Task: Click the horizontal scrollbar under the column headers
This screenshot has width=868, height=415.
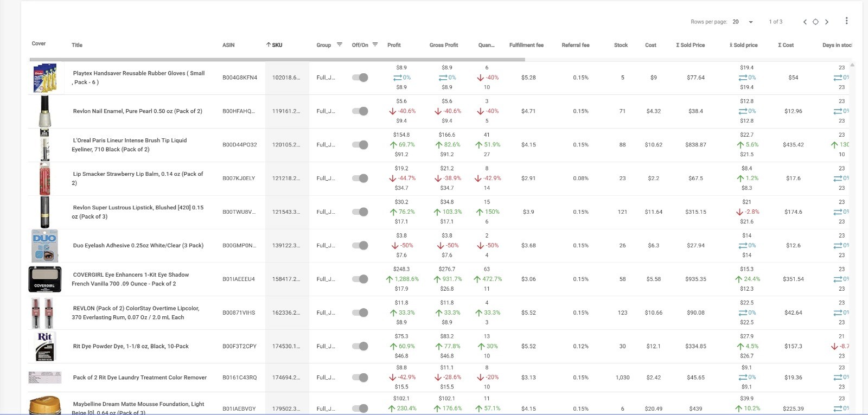Action: tap(277, 59)
